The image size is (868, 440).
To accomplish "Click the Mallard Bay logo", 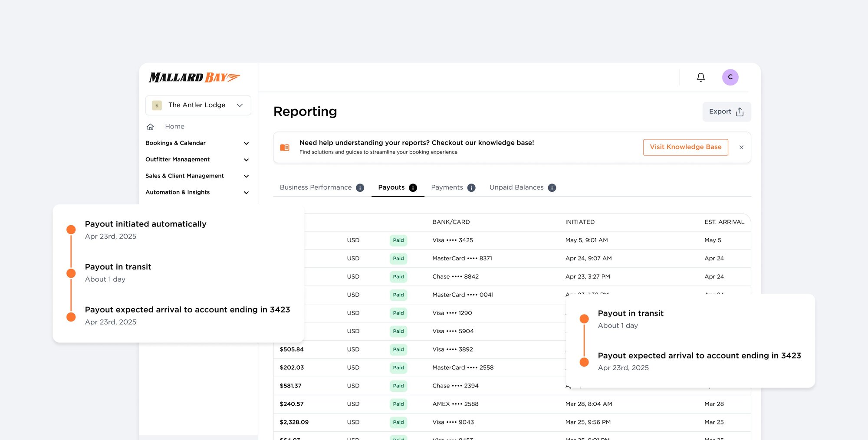I will click(x=194, y=77).
